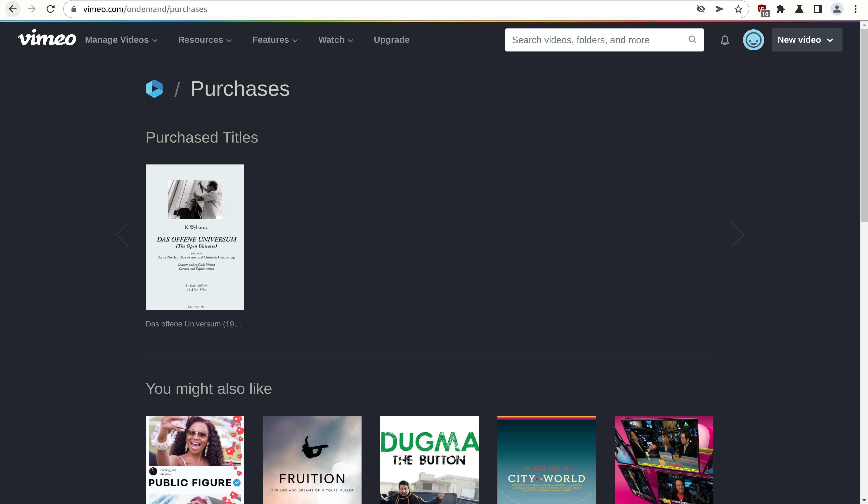Open the pink NYSE news poster

tap(664, 460)
